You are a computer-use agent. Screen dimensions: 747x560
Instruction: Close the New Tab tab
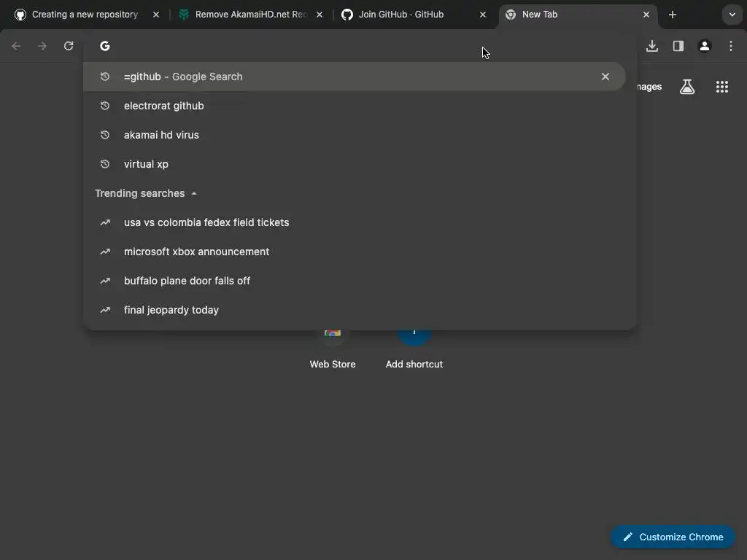(646, 15)
